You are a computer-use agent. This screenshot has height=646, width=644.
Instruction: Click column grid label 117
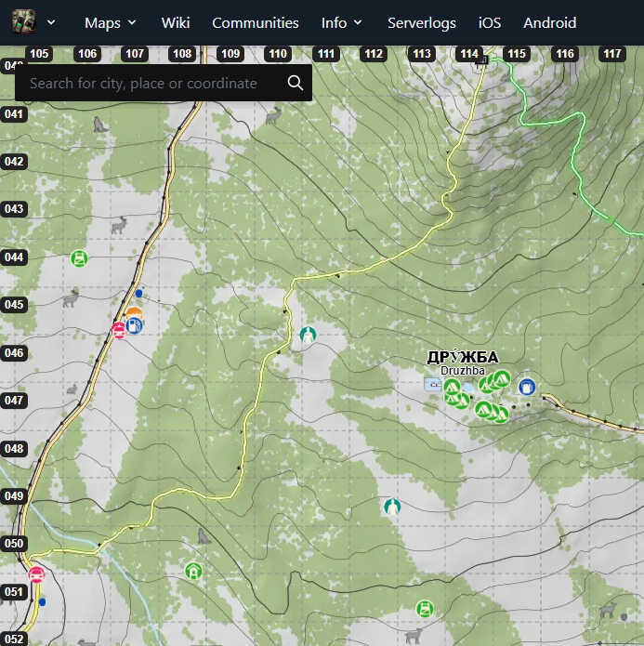[612, 54]
